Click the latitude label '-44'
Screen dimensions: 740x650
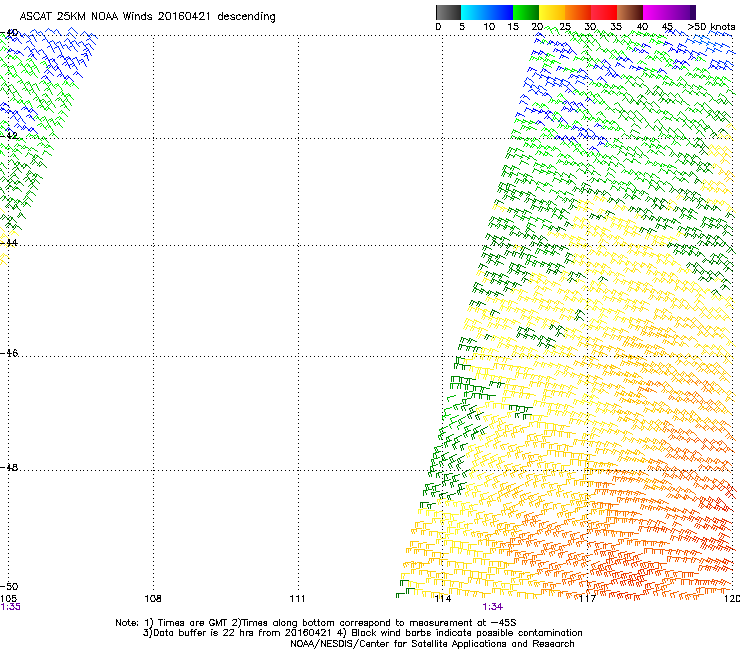pos(9,243)
